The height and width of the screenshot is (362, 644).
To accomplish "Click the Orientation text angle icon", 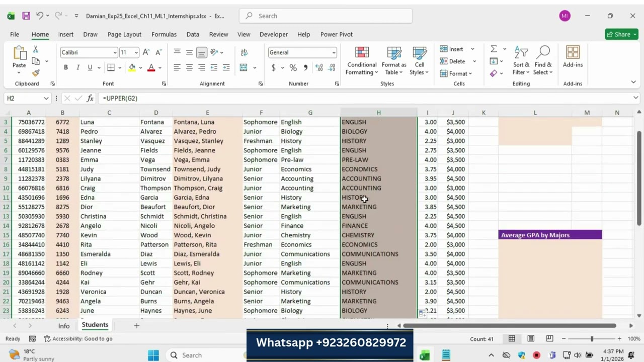I will [214, 52].
